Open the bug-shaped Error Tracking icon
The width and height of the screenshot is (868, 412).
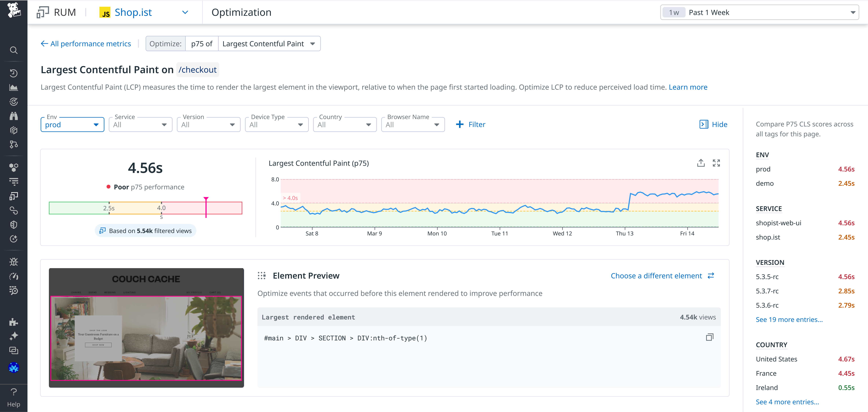(14, 262)
